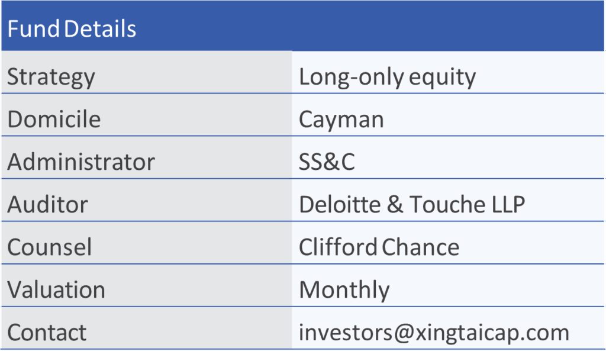Select the Domicile row label
606x364 pixels.
54,120
